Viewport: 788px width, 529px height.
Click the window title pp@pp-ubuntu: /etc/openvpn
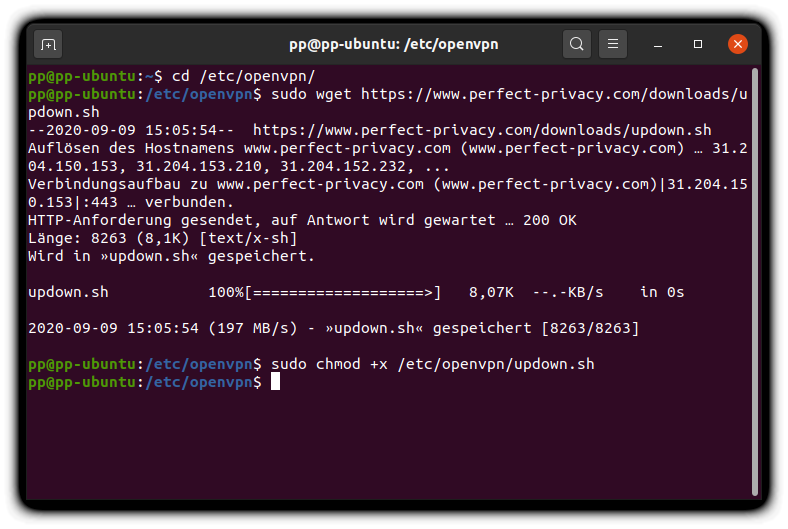coord(393,44)
